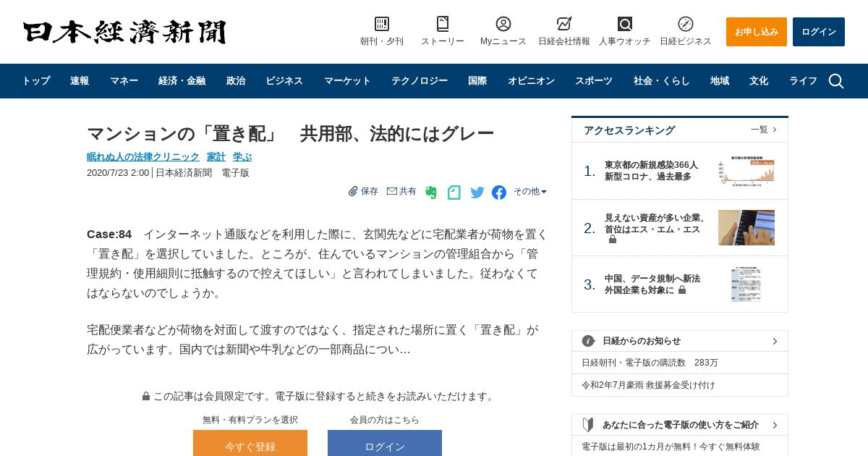Click the アクセスランキング heading
This screenshot has height=456, width=868.
click(629, 130)
